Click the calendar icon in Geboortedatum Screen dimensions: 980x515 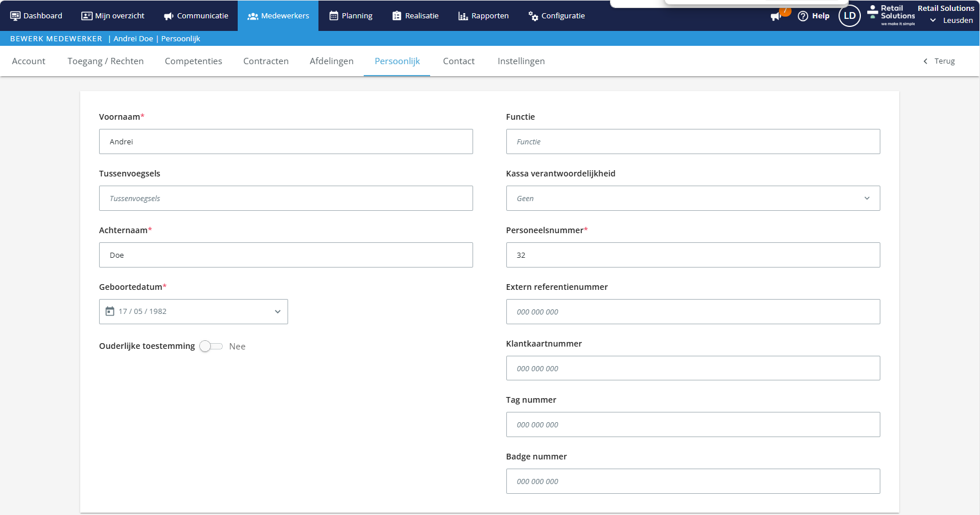(x=110, y=311)
